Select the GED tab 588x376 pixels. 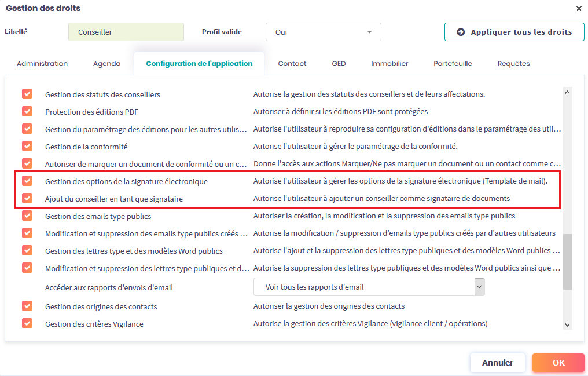pos(339,64)
